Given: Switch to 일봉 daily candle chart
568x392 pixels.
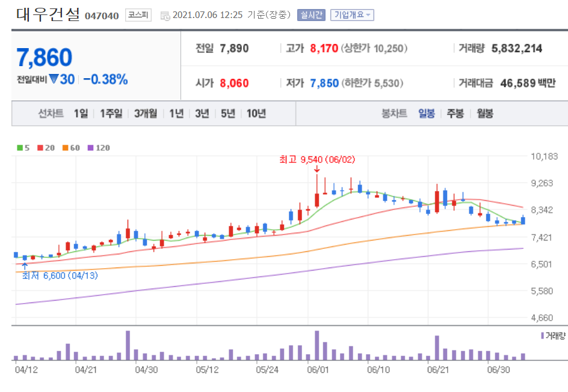Looking at the screenshot, I should pyautogui.click(x=427, y=114).
